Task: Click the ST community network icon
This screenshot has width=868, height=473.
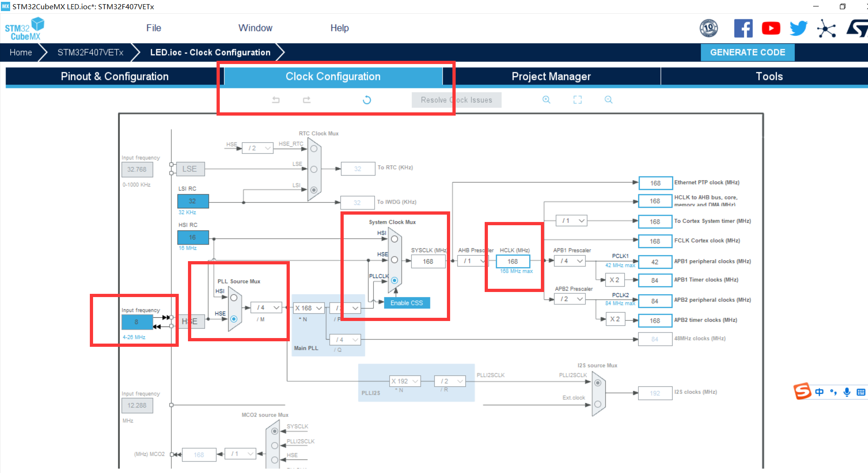Action: pos(827,29)
